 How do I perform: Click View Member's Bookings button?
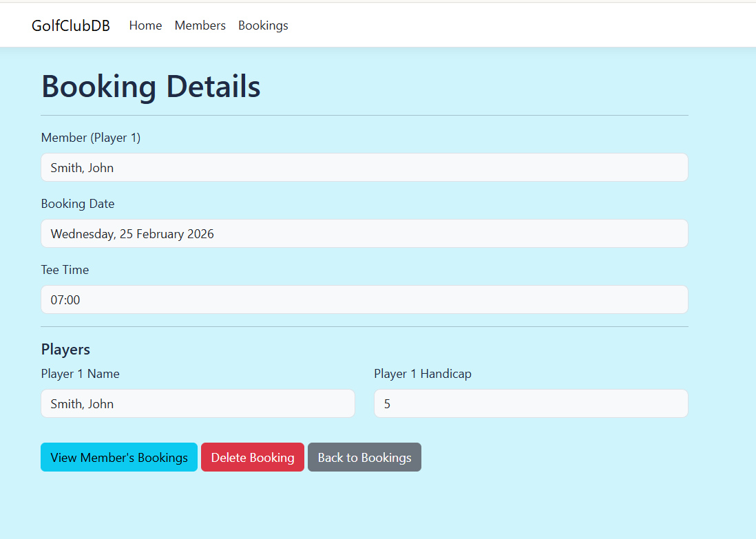coord(119,457)
